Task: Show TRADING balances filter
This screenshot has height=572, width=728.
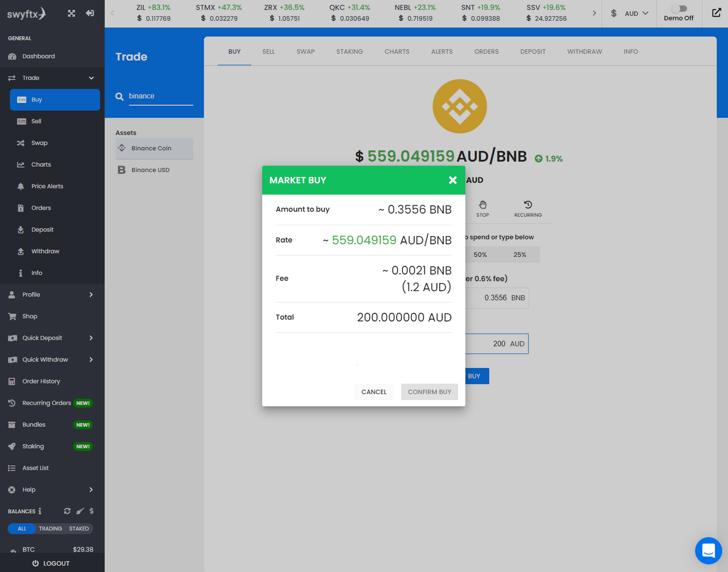Action: [50, 528]
